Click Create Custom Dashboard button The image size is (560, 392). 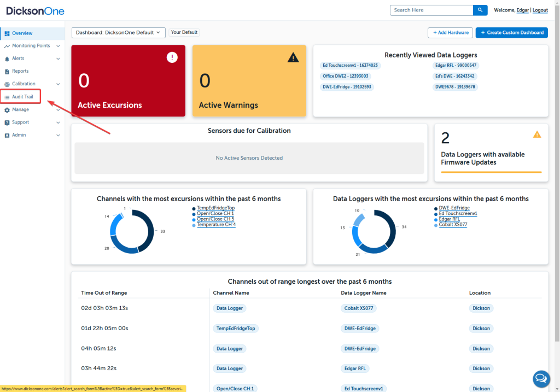tap(511, 33)
